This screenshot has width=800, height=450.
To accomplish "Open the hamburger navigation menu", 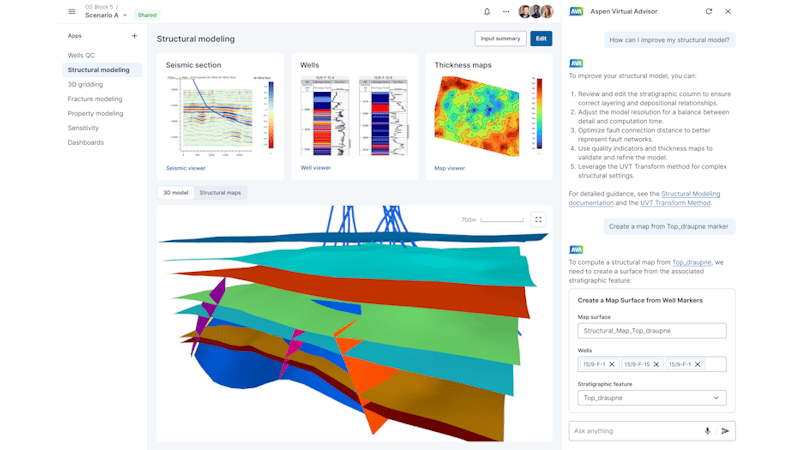I will [71, 12].
